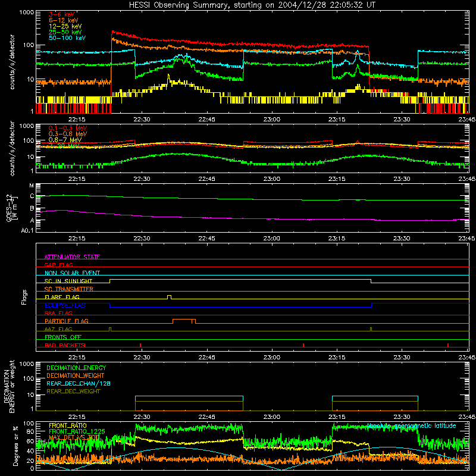Viewport: 476px width, 476px height.
Task: Select the DECIMATION_WEIGHT legend label
Action: tap(76, 375)
